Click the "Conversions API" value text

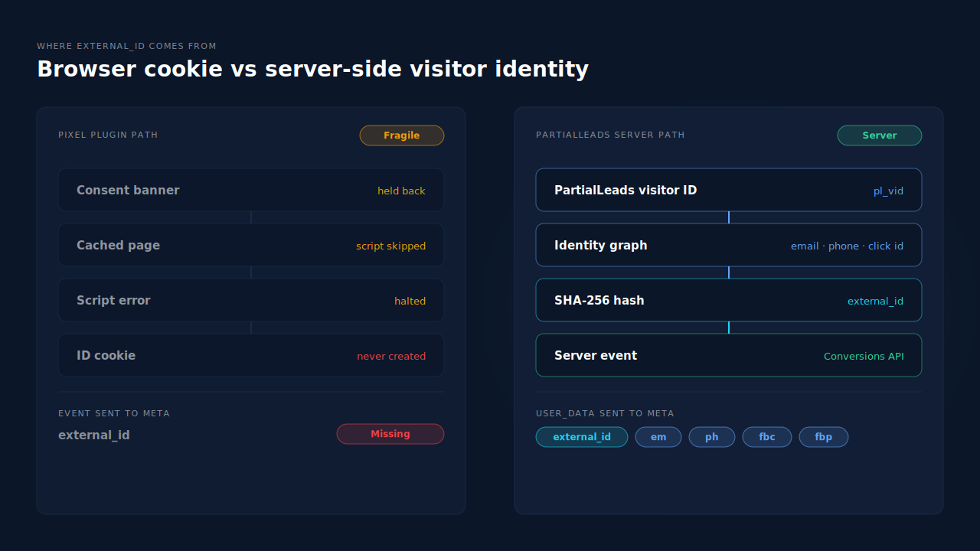(864, 357)
